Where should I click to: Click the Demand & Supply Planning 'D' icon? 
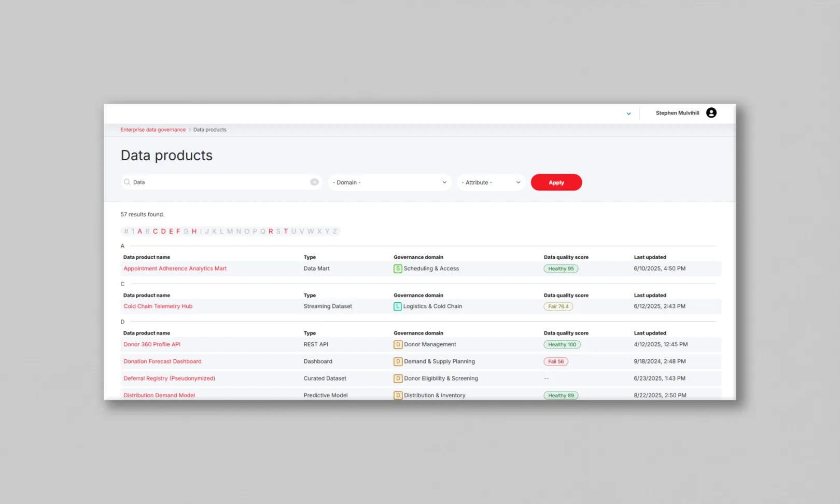click(397, 361)
